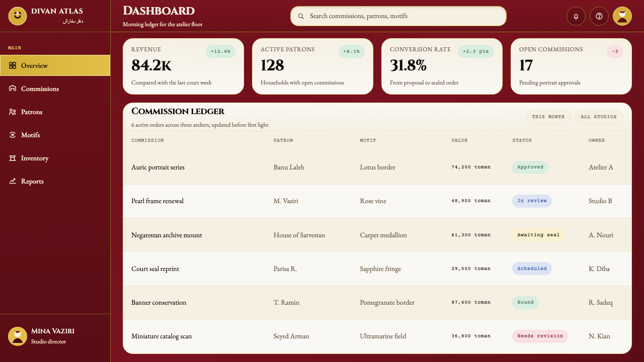
Task: Open the Auric portrait series row
Action: click(377, 167)
